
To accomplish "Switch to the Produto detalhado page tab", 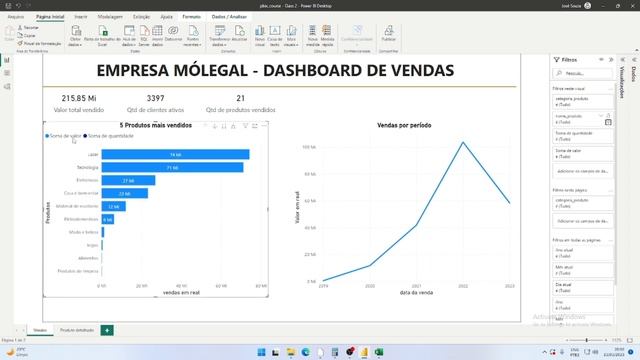I will pyautogui.click(x=77, y=330).
